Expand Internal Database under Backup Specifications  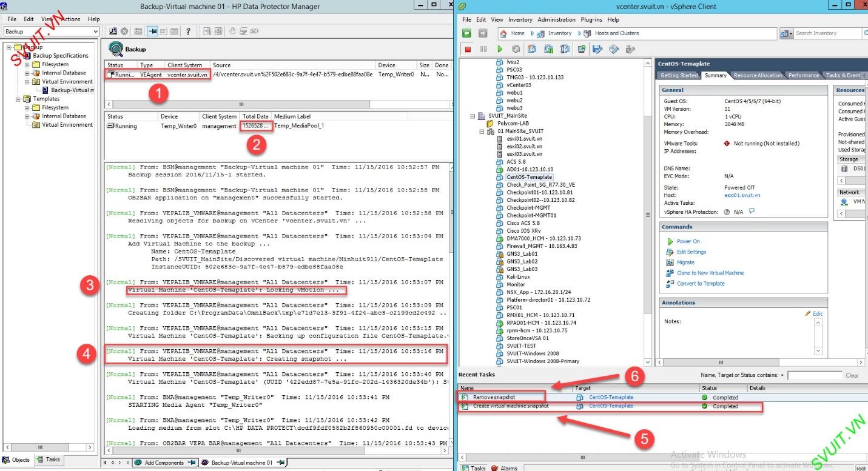(x=27, y=73)
